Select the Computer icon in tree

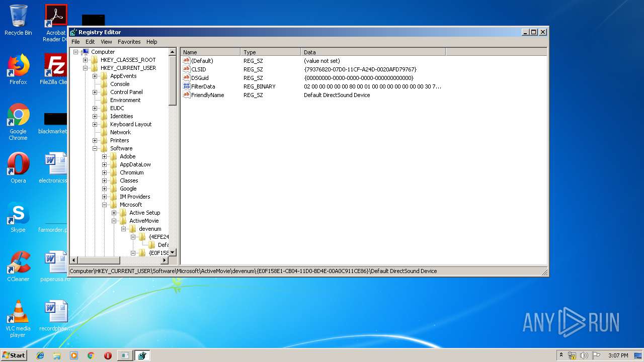tap(85, 52)
